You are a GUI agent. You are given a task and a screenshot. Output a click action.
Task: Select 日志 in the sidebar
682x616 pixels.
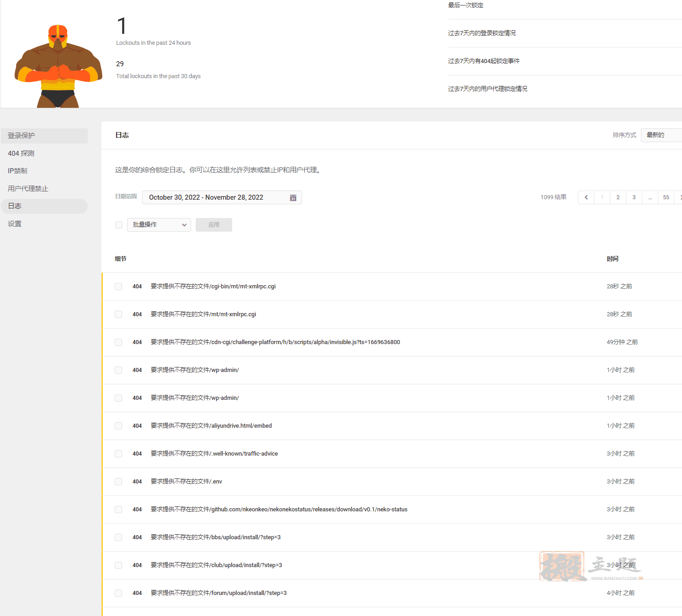click(44, 206)
